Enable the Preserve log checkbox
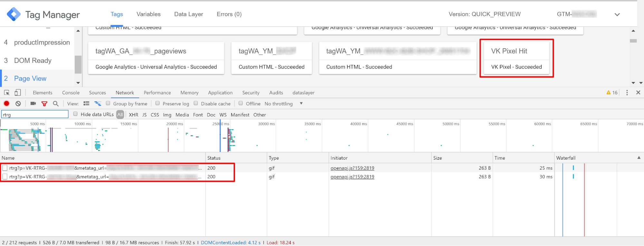The height and width of the screenshot is (246, 644). coord(158,103)
